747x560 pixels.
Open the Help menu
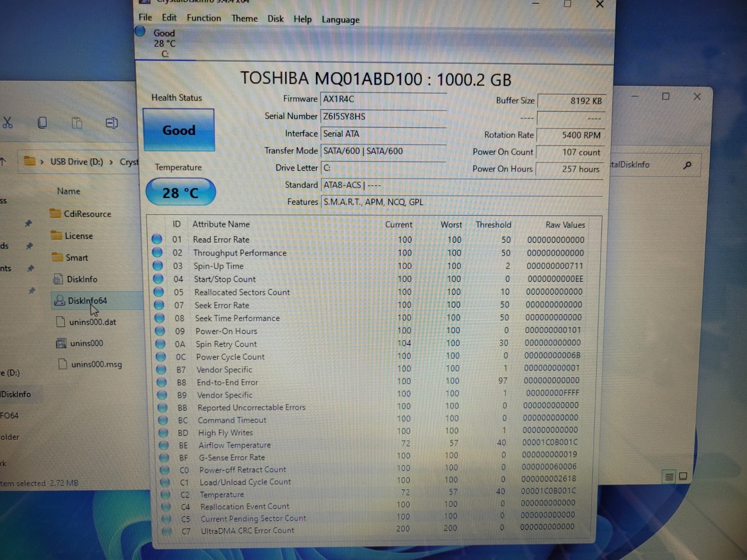click(x=303, y=19)
